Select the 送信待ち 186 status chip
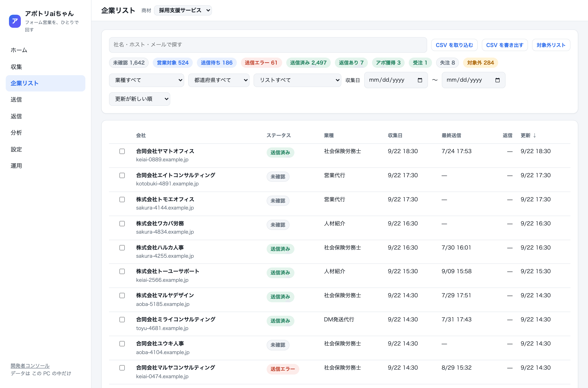Image resolution: width=588 pixels, height=388 pixels. click(217, 63)
